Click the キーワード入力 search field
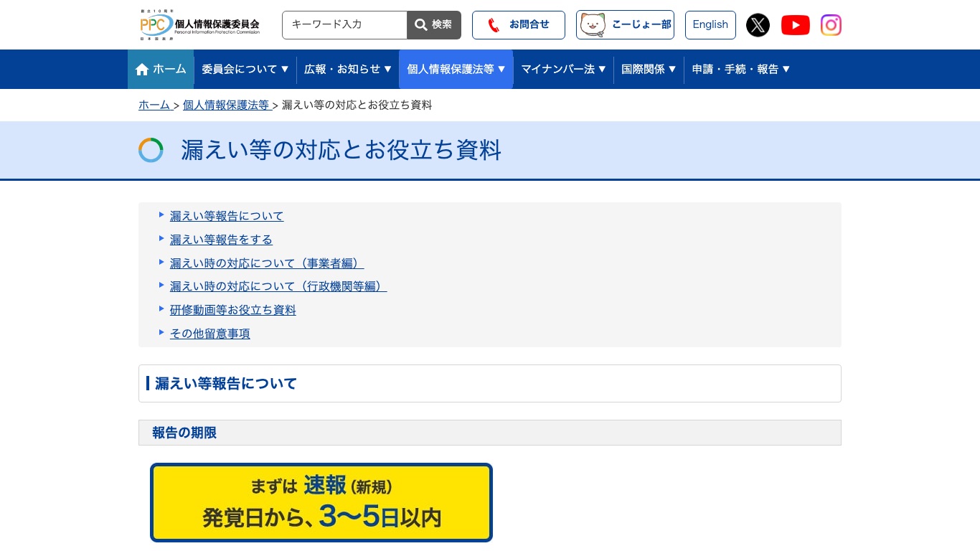The image size is (980, 551). [x=344, y=25]
